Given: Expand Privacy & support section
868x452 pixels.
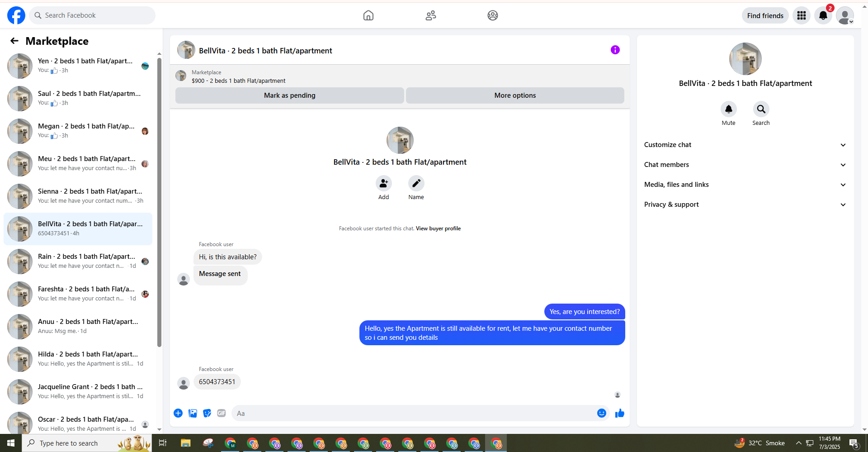Looking at the screenshot, I should coord(745,205).
